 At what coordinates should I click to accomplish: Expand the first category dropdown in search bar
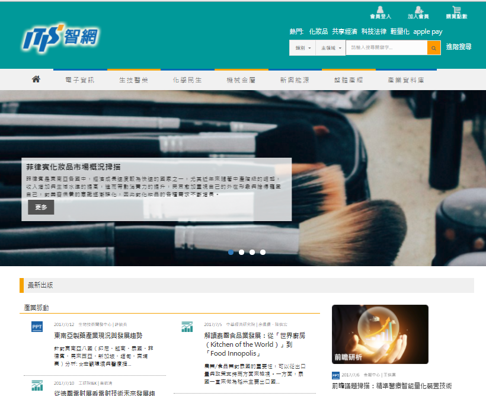click(303, 48)
